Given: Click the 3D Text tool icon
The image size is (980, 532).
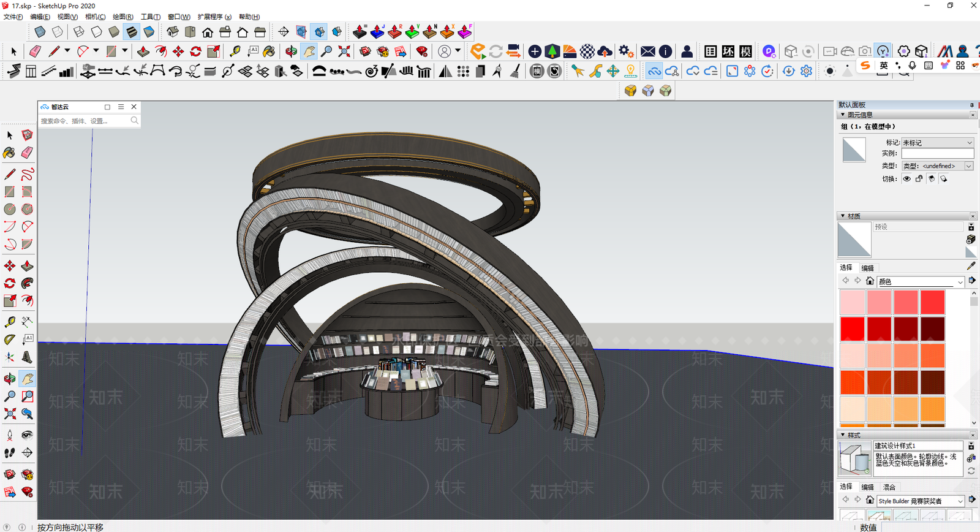Looking at the screenshot, I should pyautogui.click(x=27, y=357).
